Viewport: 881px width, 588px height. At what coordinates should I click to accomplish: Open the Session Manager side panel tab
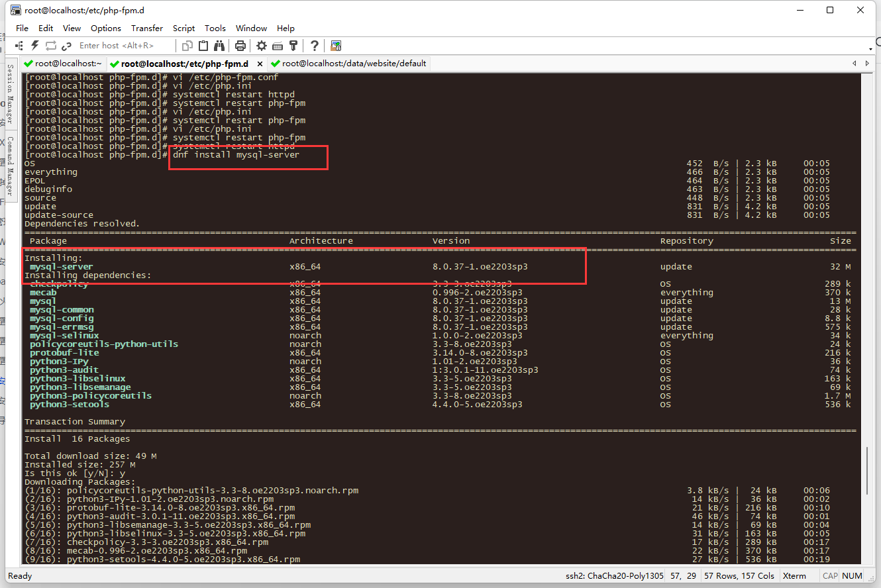pos(10,95)
